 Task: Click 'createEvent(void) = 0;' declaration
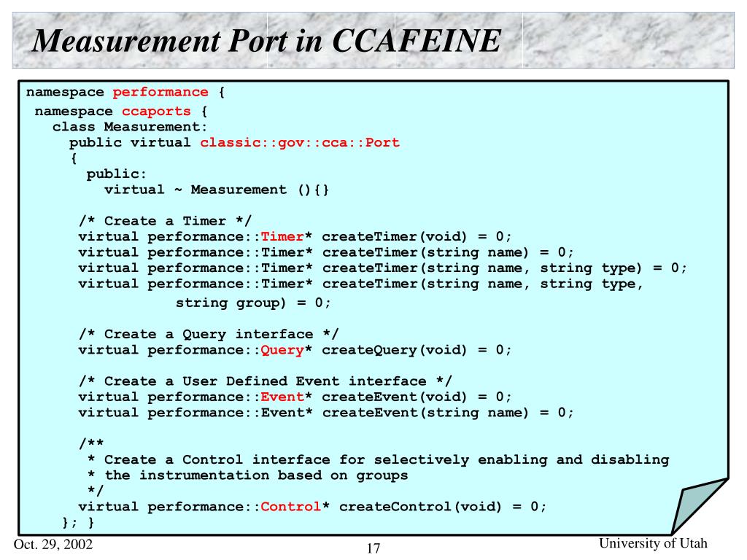click(417, 397)
